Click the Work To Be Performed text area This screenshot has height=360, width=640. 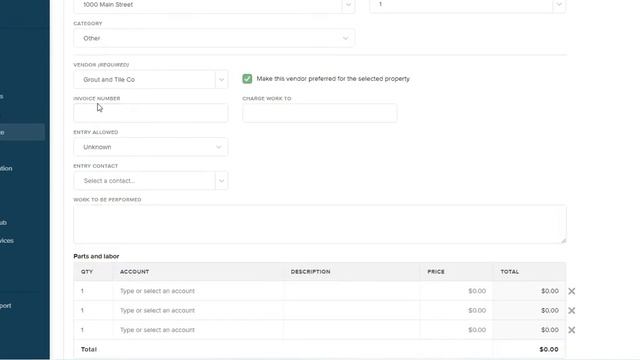[x=320, y=224]
